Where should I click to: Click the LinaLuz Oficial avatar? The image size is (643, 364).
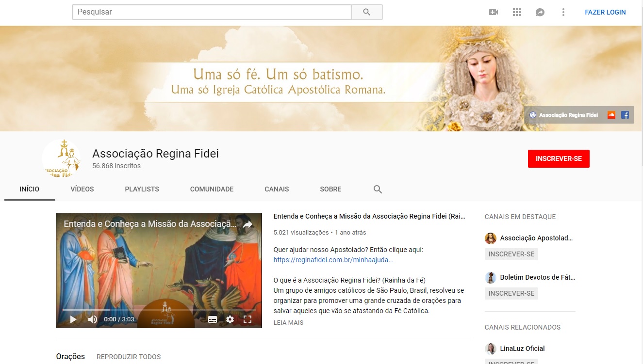(491, 348)
